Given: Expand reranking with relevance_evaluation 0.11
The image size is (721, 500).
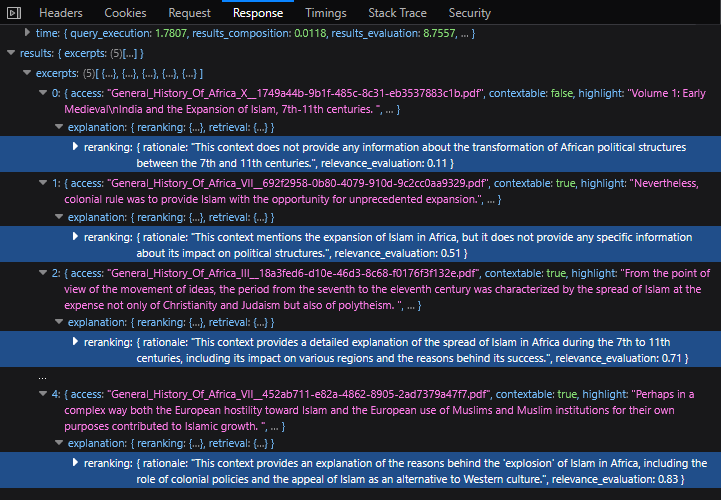Looking at the screenshot, I should point(75,147).
